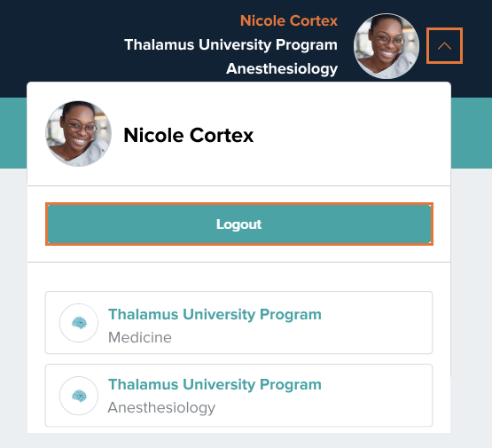This screenshot has width=492, height=448.
Task: Click empty space right of Medicine program card
Action: [441, 322]
